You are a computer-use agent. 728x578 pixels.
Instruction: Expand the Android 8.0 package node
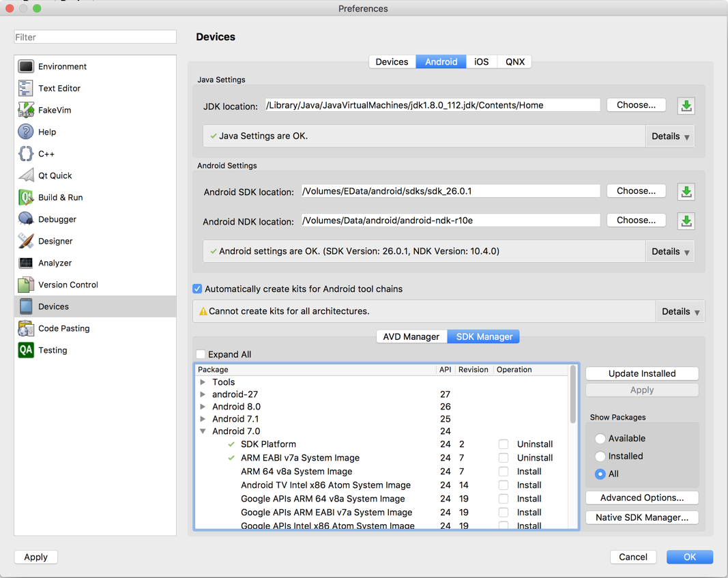pyautogui.click(x=203, y=407)
